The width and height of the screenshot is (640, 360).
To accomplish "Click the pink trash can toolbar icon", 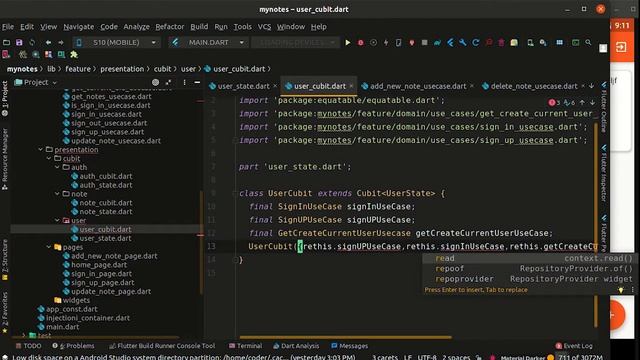I will pos(501,42).
